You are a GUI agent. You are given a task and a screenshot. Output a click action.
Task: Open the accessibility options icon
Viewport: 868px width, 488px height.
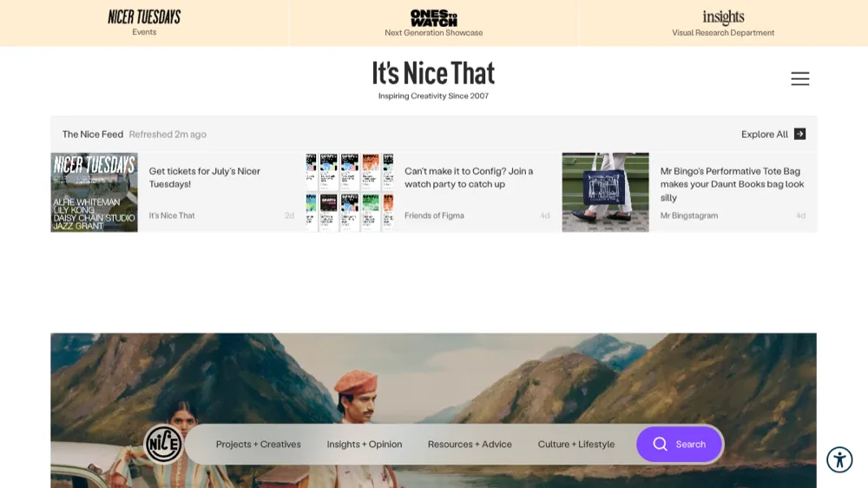(839, 459)
